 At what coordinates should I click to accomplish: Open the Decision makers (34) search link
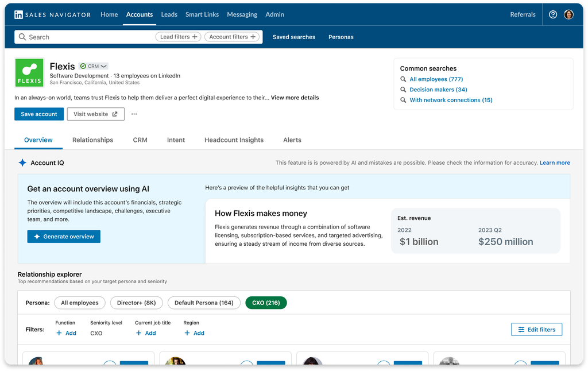(438, 90)
